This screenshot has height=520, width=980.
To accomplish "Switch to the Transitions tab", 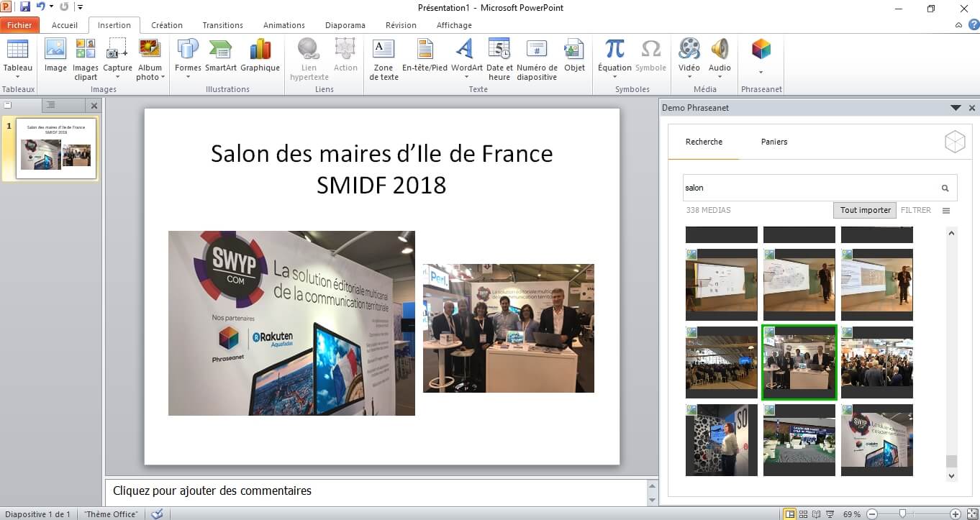I will tap(222, 25).
